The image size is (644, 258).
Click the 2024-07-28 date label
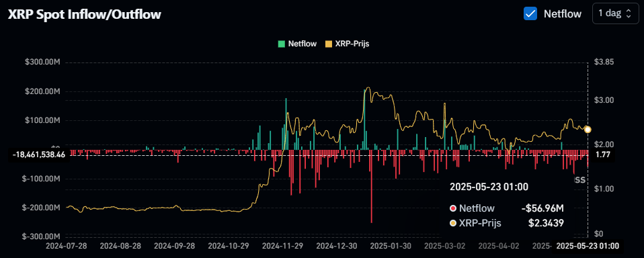66,246
